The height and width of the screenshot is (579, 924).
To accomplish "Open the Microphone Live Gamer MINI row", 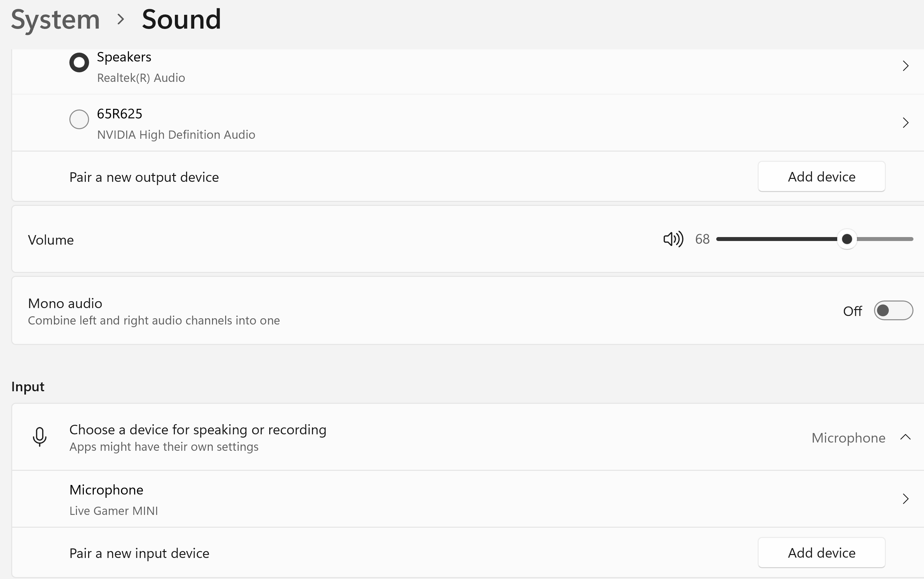I will pos(113,499).
